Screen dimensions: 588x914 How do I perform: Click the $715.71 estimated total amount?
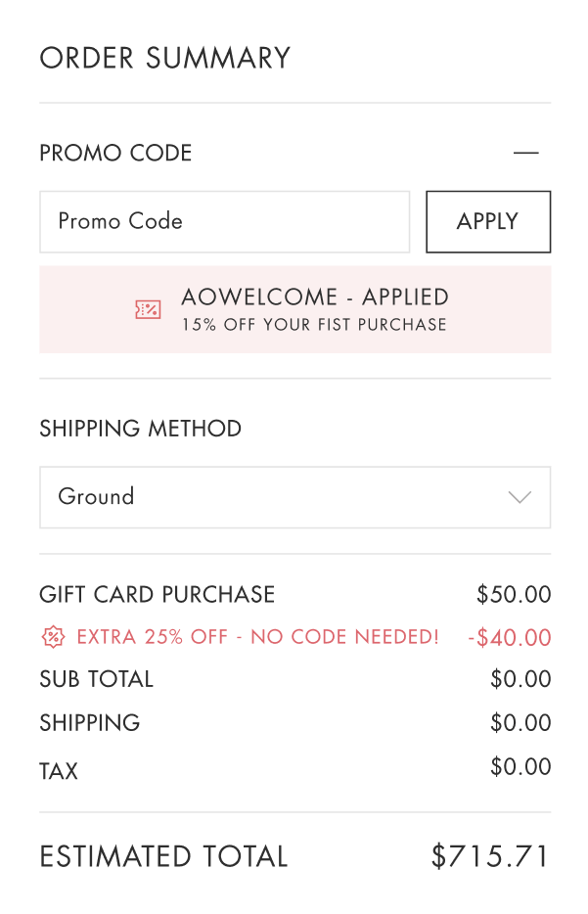point(491,857)
